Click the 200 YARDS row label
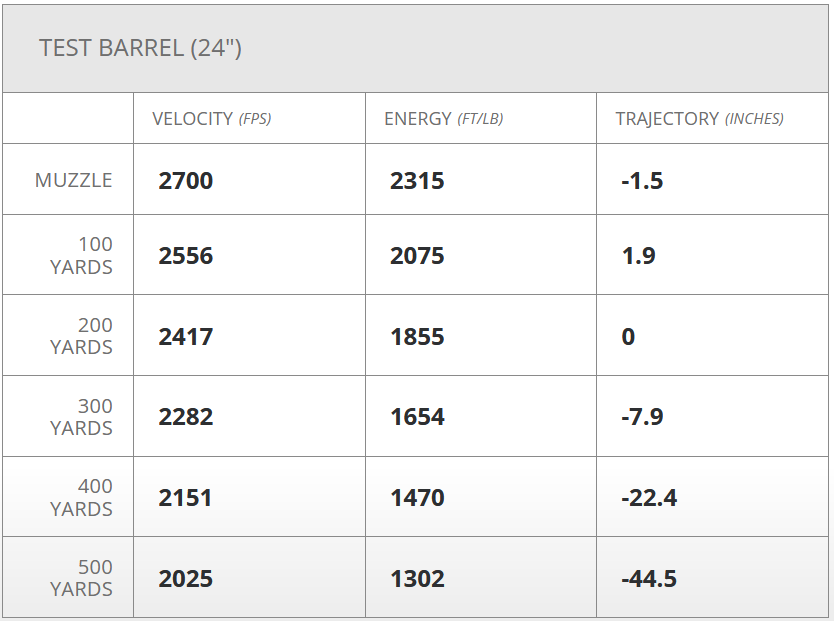 [x=81, y=336]
